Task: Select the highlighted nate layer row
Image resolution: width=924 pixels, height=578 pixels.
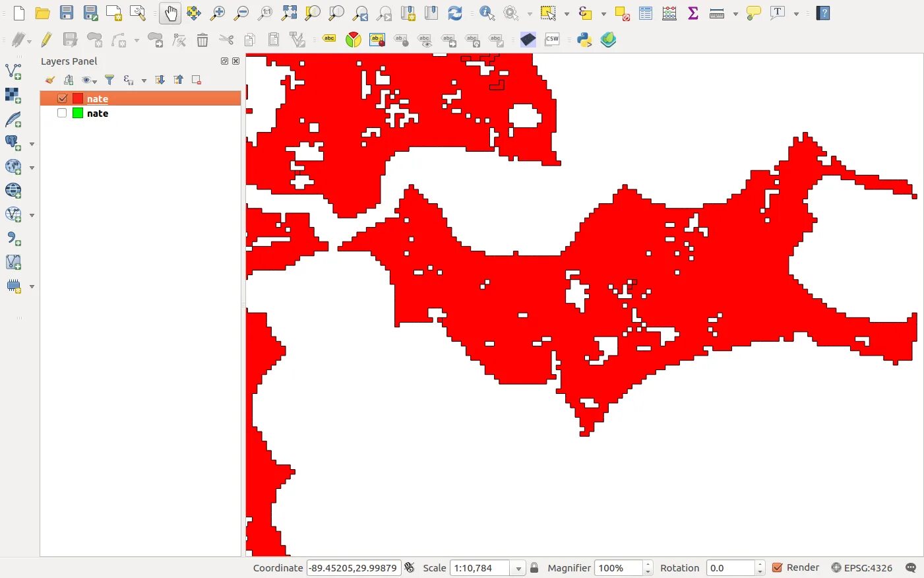Action: (x=140, y=99)
